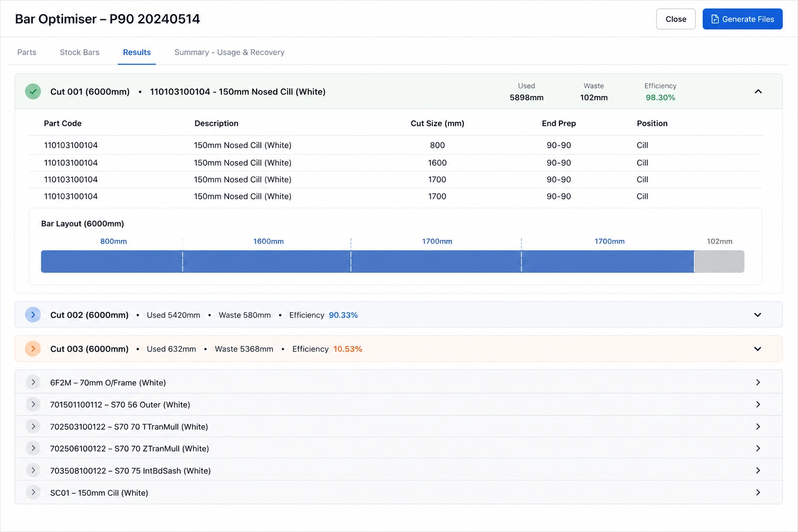This screenshot has width=798, height=532.
Task: Collapse Cut 001 with the up arrow
Action: coord(758,91)
